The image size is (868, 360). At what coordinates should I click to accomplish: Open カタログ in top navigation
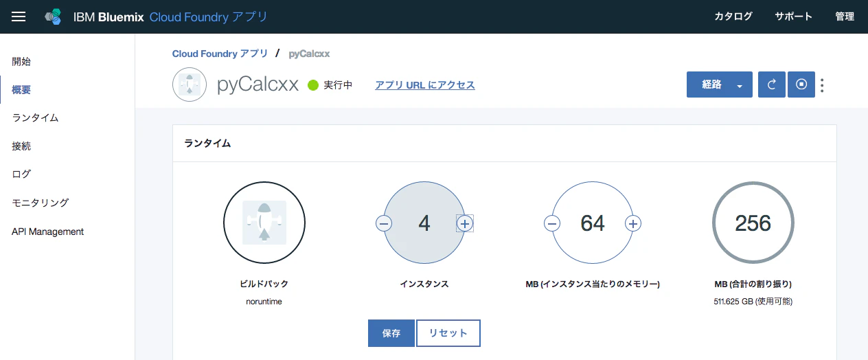733,16
